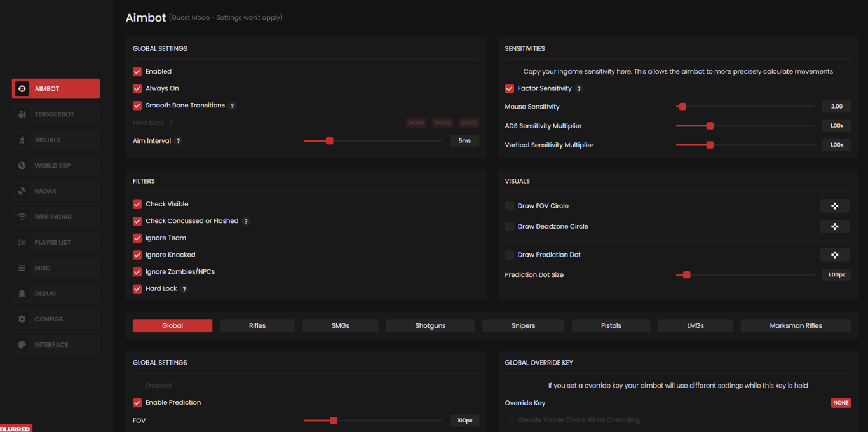The width and height of the screenshot is (868, 432).
Task: Disable Ignore Team filter
Action: coord(137,238)
